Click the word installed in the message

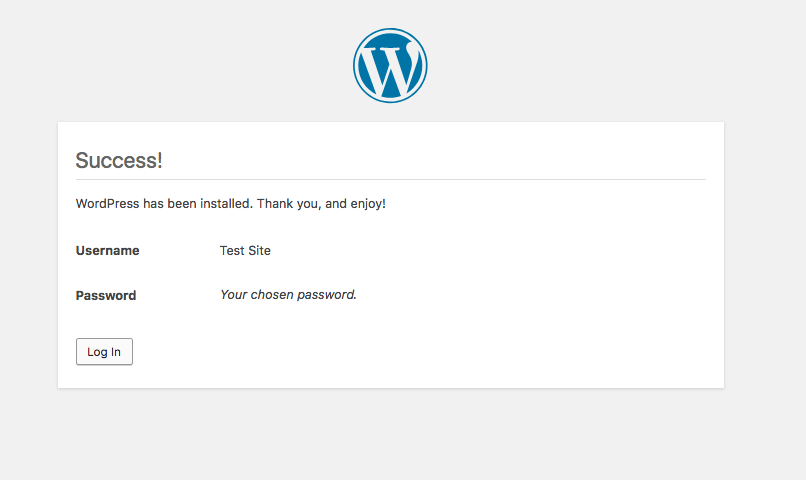point(226,204)
